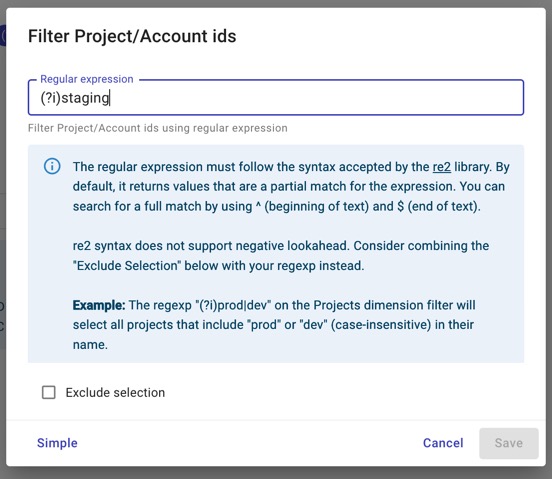Image resolution: width=552 pixels, height=479 pixels.
Task: Open the re2 library link
Action: click(441, 167)
